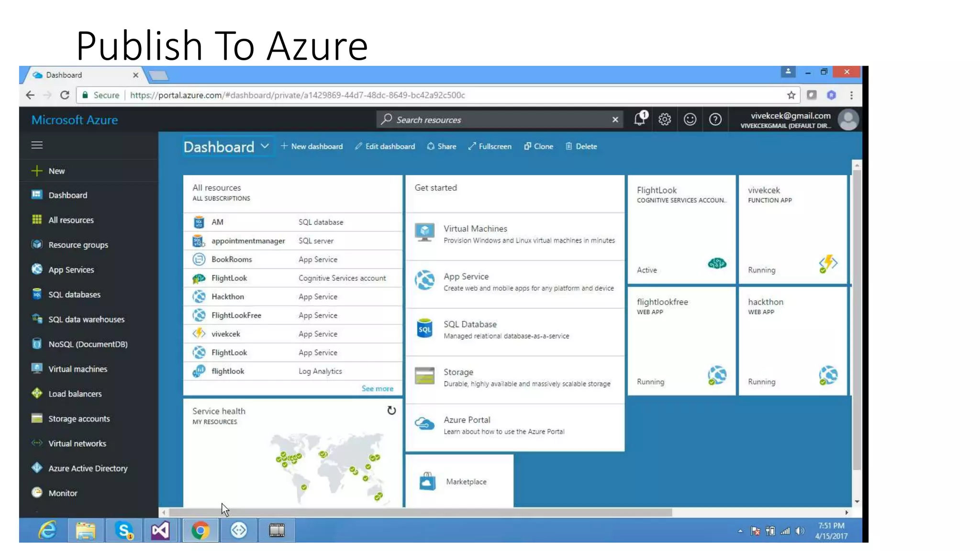The width and height of the screenshot is (980, 551).
Task: Click the Azure Portal cloud icon
Action: 424,423
